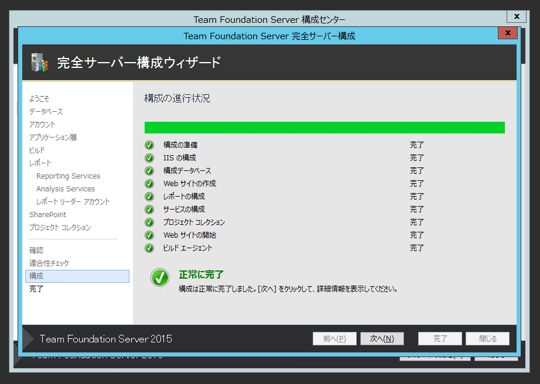The image size is (540, 384).
Task: Click green check icon beside ビルド エージェント
Action: 149,248
